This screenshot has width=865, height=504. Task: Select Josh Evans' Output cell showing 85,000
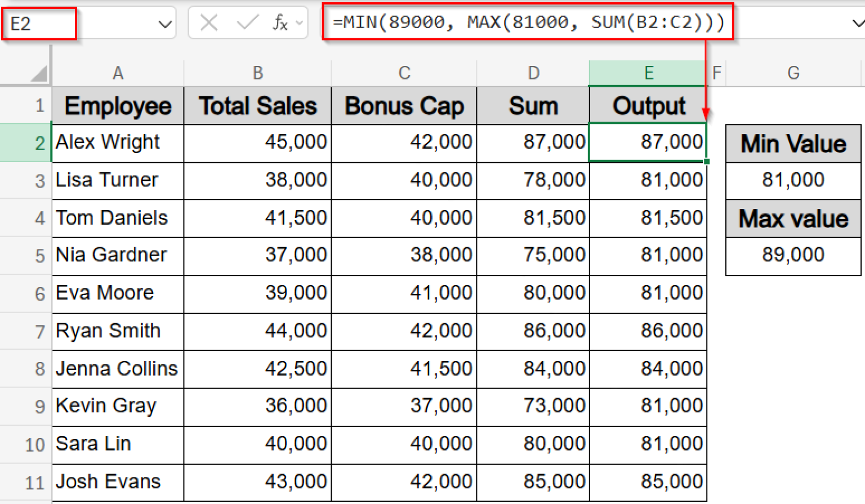[648, 482]
